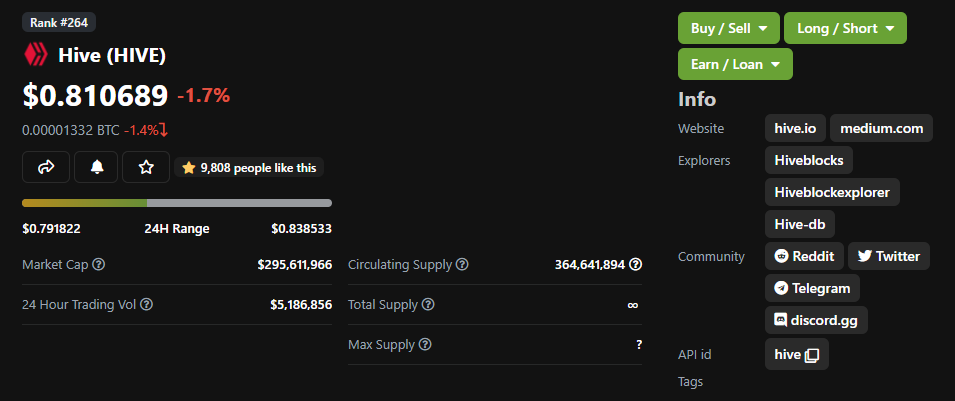955x401 pixels.
Task: Click the 24H range progress bar
Action: tap(177, 203)
